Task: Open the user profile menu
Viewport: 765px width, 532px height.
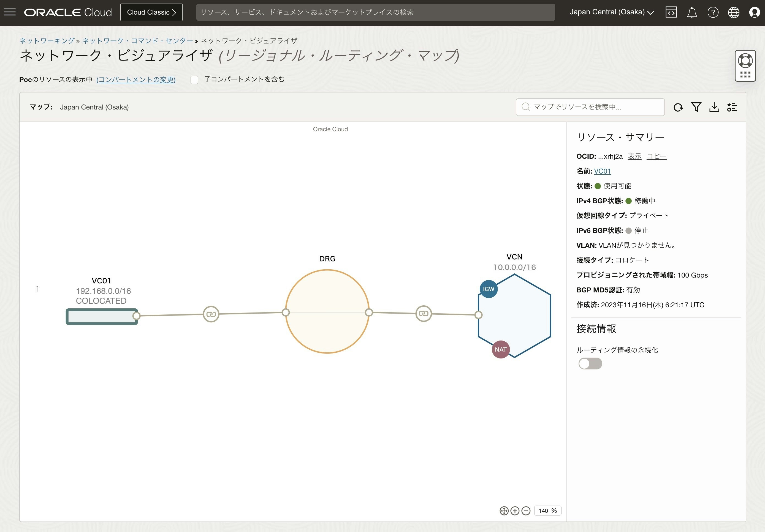Action: [754, 13]
